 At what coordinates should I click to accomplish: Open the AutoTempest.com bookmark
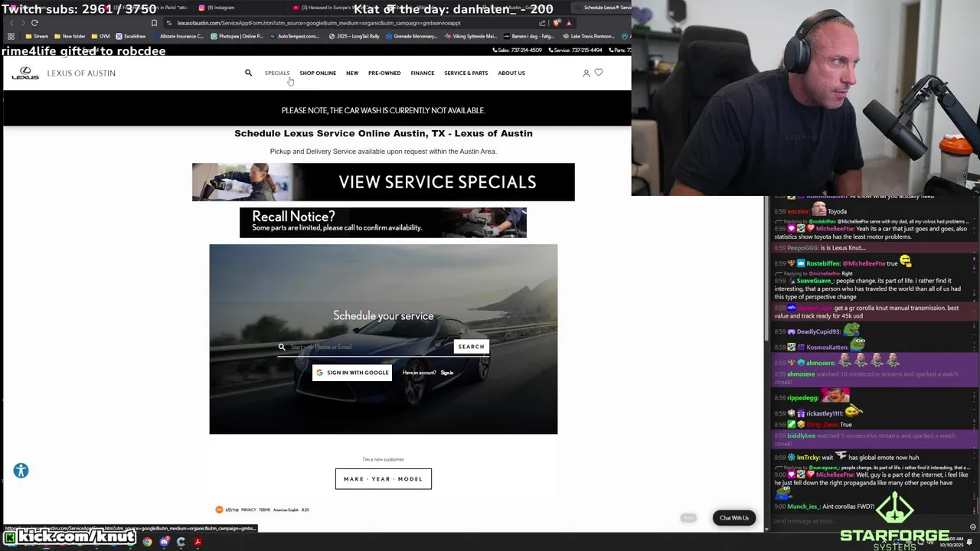[x=296, y=36]
